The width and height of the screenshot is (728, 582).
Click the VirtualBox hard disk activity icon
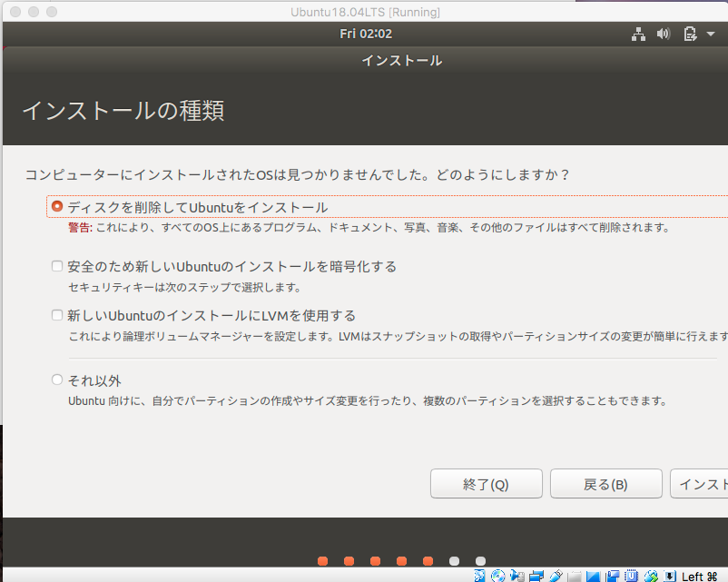click(479, 576)
